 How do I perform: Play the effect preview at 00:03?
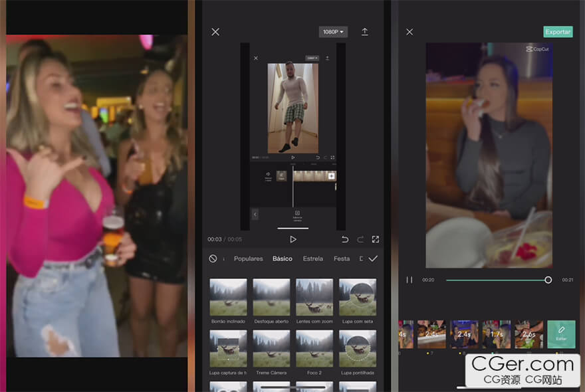pyautogui.click(x=293, y=239)
